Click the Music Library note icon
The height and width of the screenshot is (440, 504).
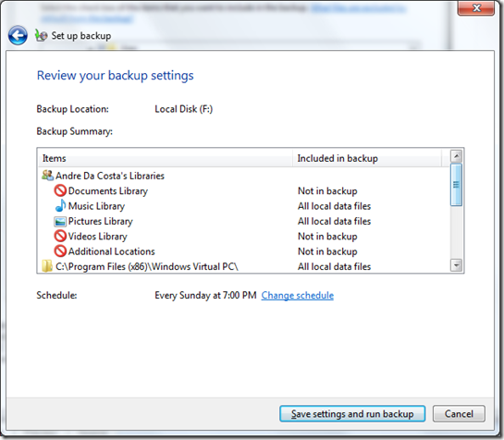[x=60, y=206]
